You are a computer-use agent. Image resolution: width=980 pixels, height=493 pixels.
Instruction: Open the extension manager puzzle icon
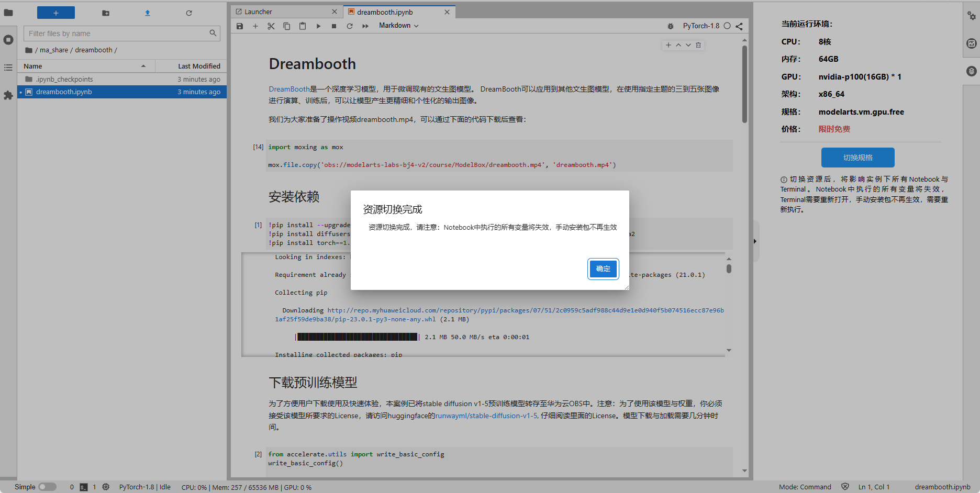tap(8, 95)
